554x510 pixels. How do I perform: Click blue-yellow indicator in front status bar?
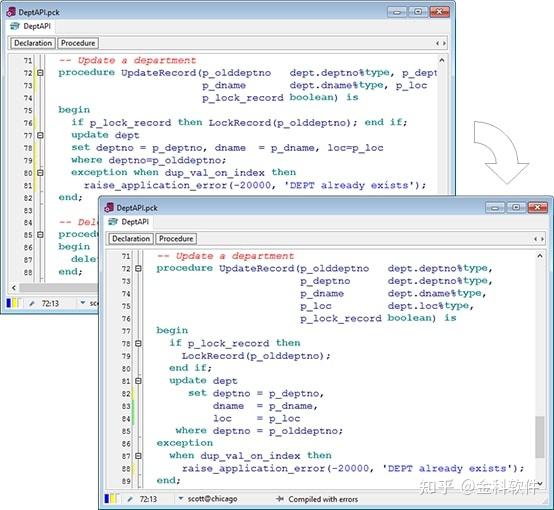111,499
